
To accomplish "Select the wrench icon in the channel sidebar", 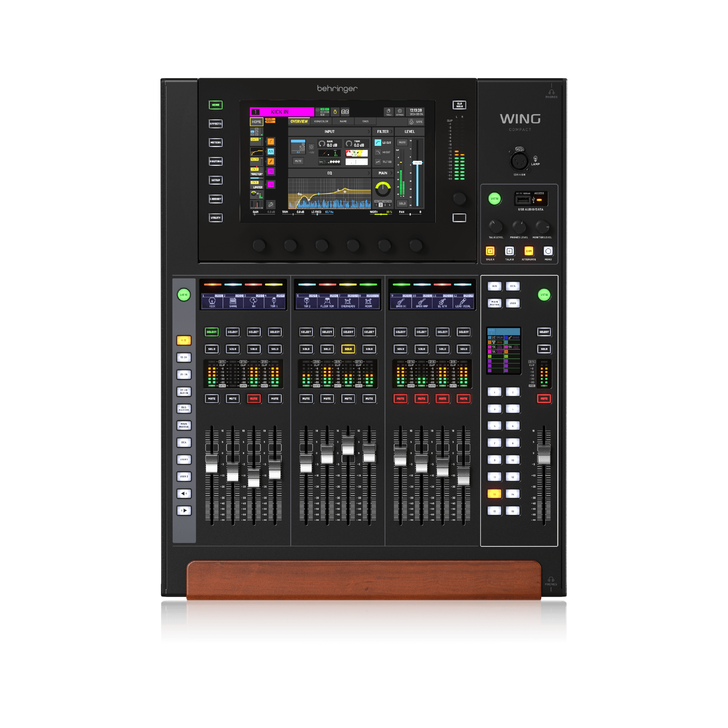I will (x=270, y=205).
